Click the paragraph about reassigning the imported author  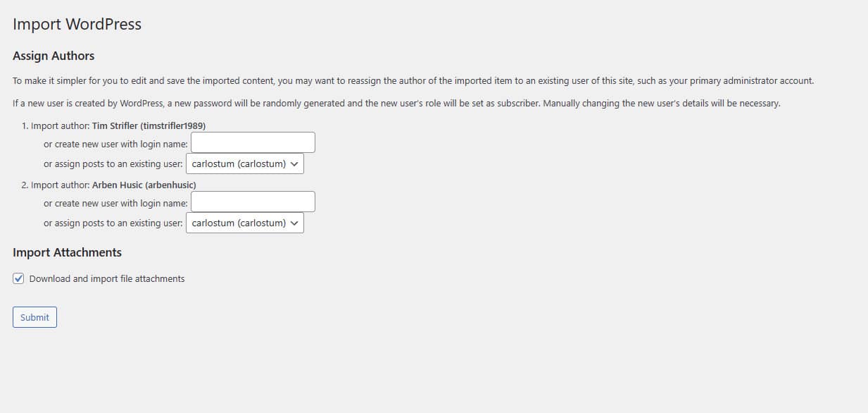coord(413,81)
